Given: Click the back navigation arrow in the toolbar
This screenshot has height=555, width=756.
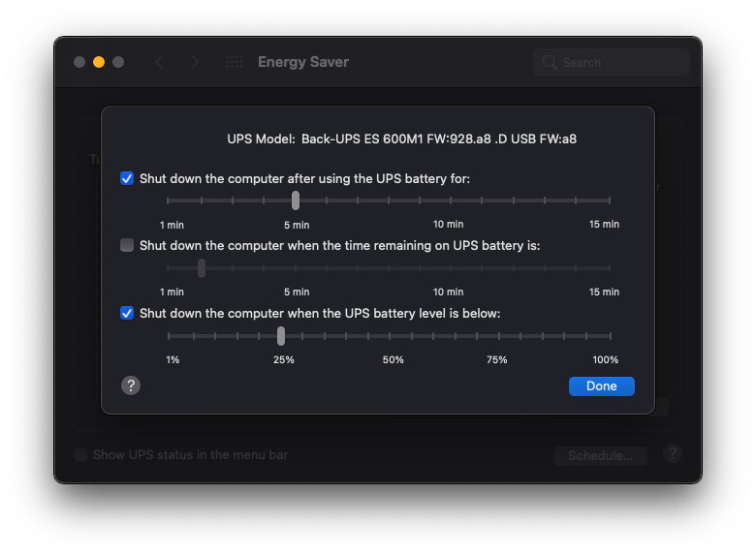Looking at the screenshot, I should 160,62.
